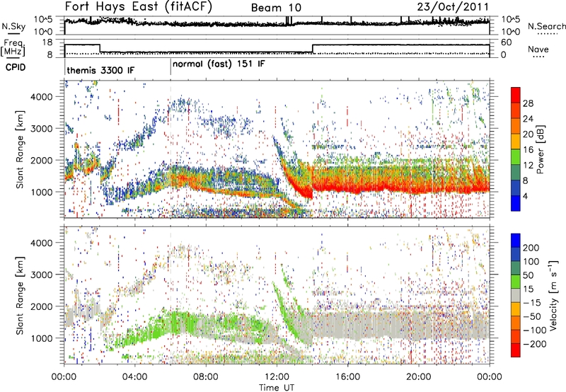Click the left '10^5' noise axis tick
Viewport: 566px width, 392px height.
(43, 19)
